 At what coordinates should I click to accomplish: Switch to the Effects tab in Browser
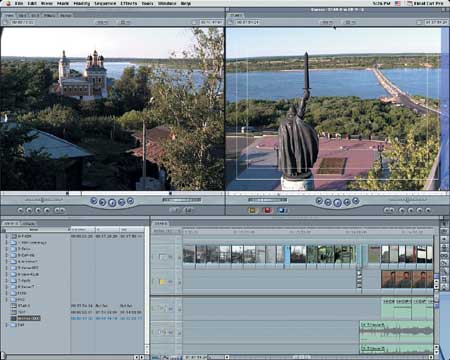tap(28, 223)
